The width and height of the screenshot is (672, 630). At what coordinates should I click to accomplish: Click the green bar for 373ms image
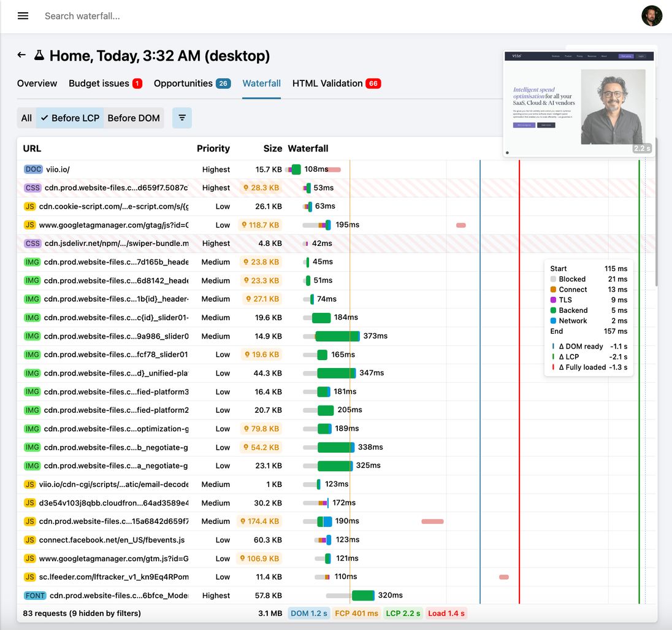click(x=337, y=336)
